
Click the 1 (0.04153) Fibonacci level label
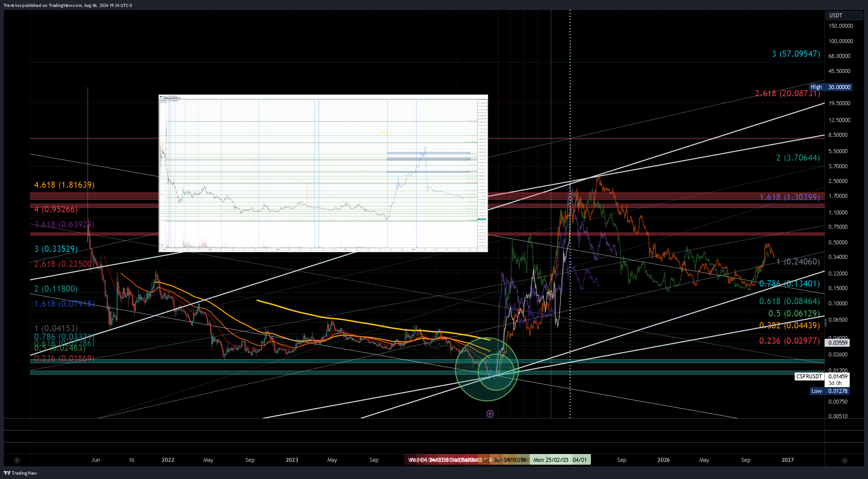(x=56, y=328)
